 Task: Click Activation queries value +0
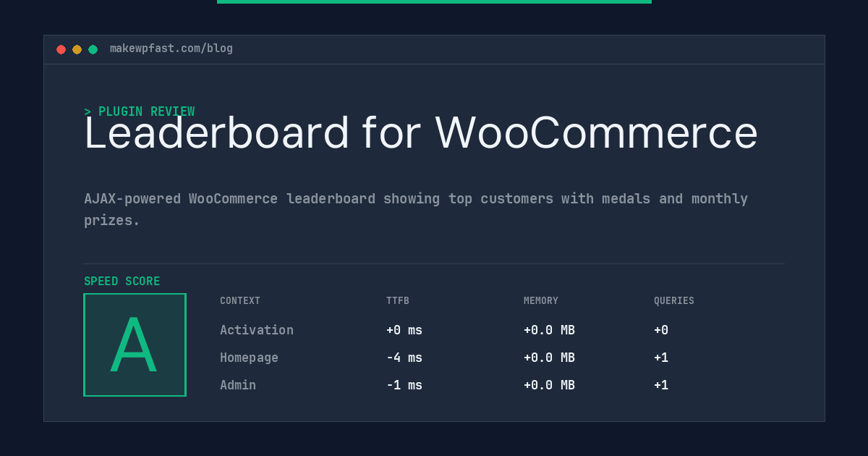pyautogui.click(x=661, y=330)
